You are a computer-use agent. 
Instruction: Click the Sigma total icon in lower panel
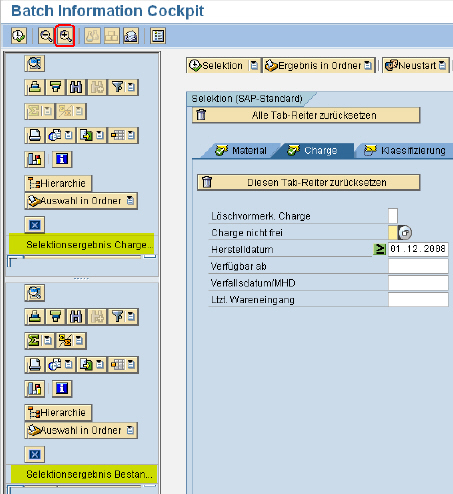(x=34, y=341)
